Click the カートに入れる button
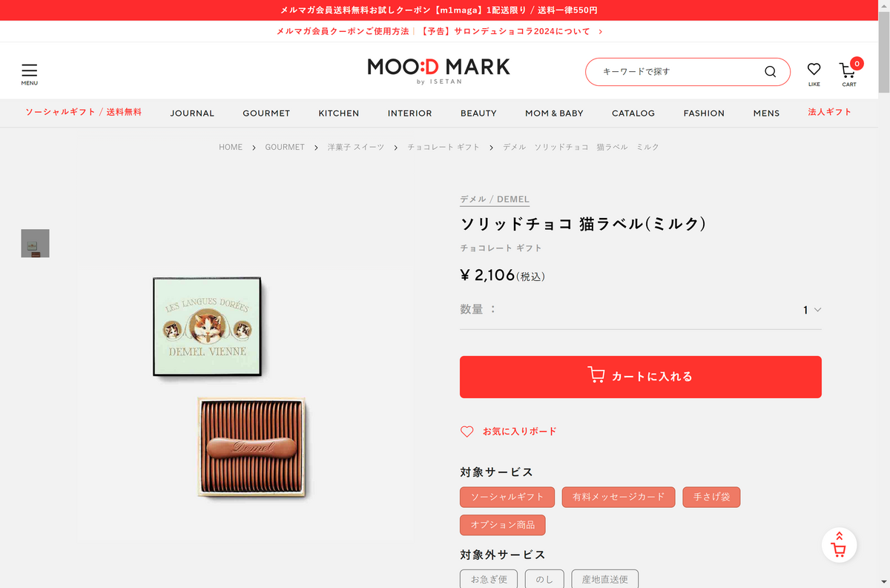Screen dimensions: 890x588 click(x=641, y=377)
